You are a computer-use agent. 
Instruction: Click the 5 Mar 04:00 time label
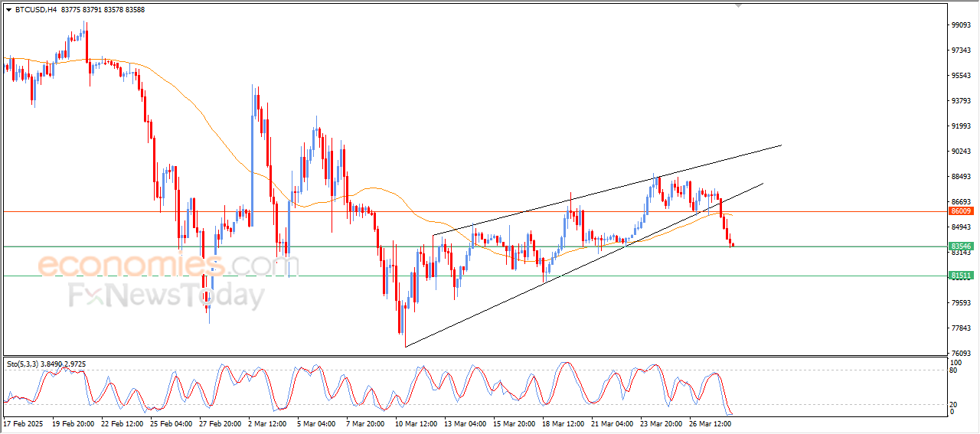tap(318, 423)
